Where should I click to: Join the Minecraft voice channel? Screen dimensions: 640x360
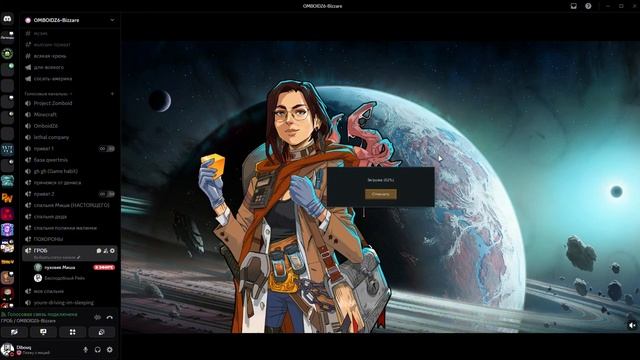tap(70, 115)
